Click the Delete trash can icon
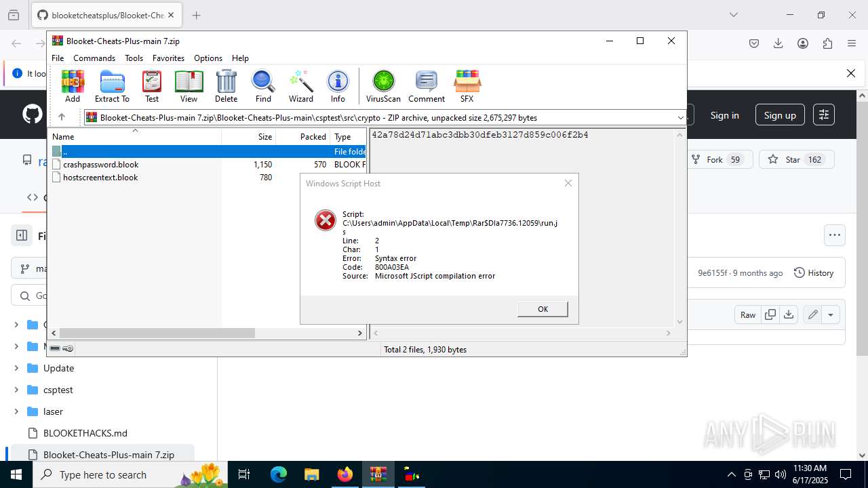Viewport: 868px width, 488px height. tap(226, 86)
